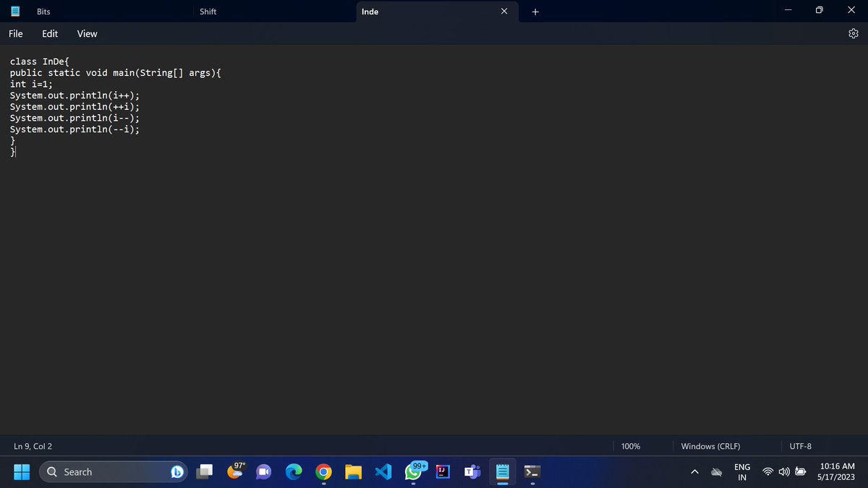Screen dimensions: 868x488
Task: Click the Notepad taskbar icon
Action: (x=503, y=472)
